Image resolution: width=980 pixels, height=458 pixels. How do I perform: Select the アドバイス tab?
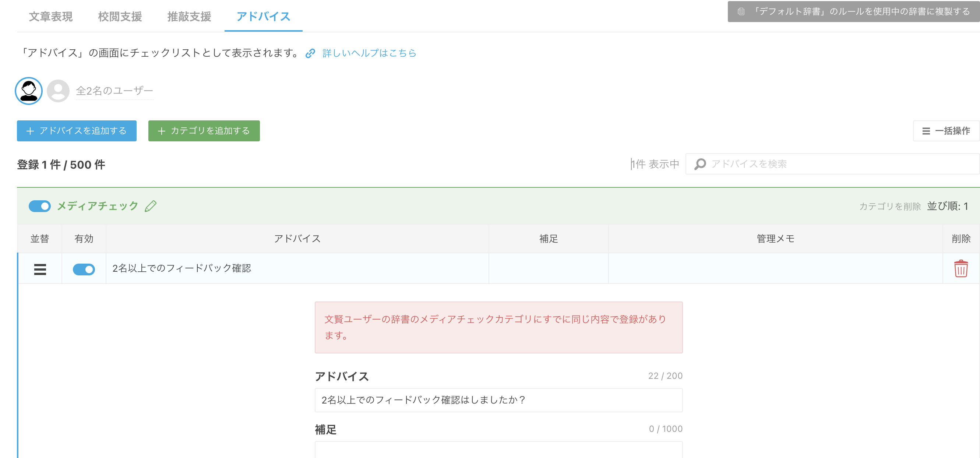click(x=263, y=16)
